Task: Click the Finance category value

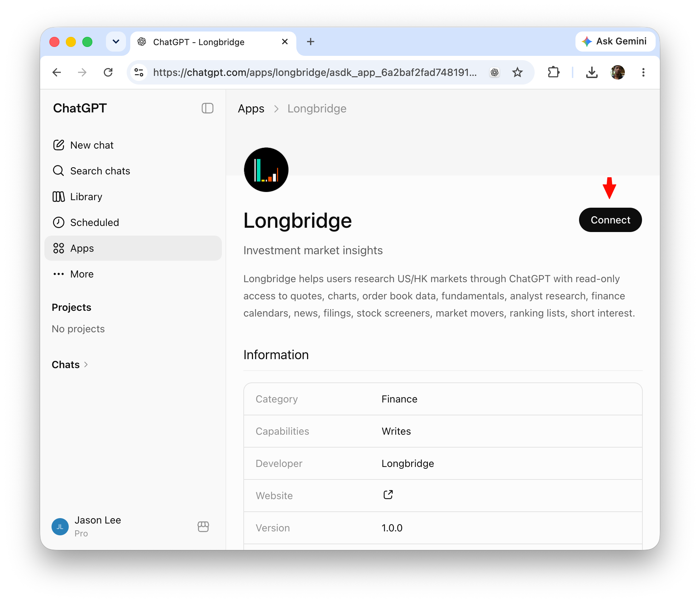Action: point(399,399)
